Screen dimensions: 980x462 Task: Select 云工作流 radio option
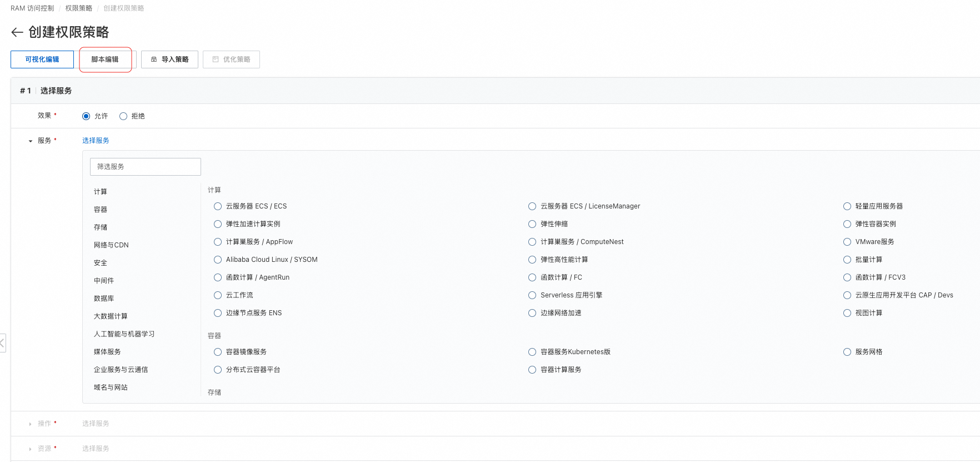tap(218, 295)
